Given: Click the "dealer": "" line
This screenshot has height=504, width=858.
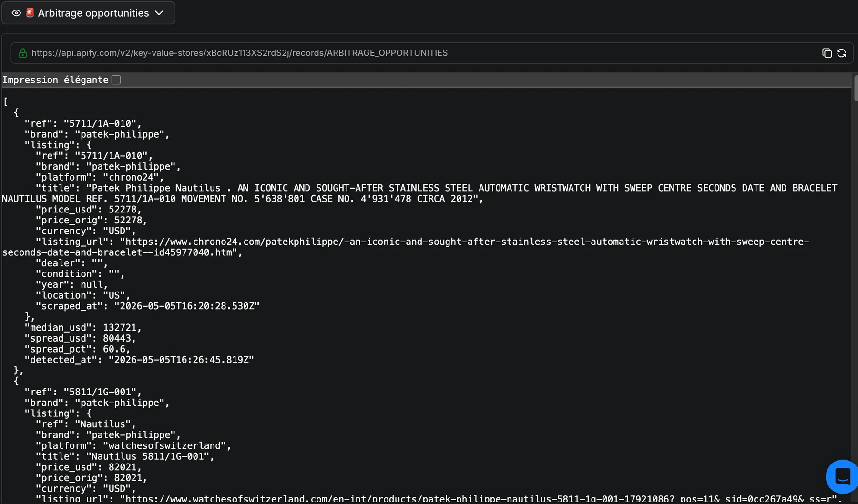Looking at the screenshot, I should 71,263.
